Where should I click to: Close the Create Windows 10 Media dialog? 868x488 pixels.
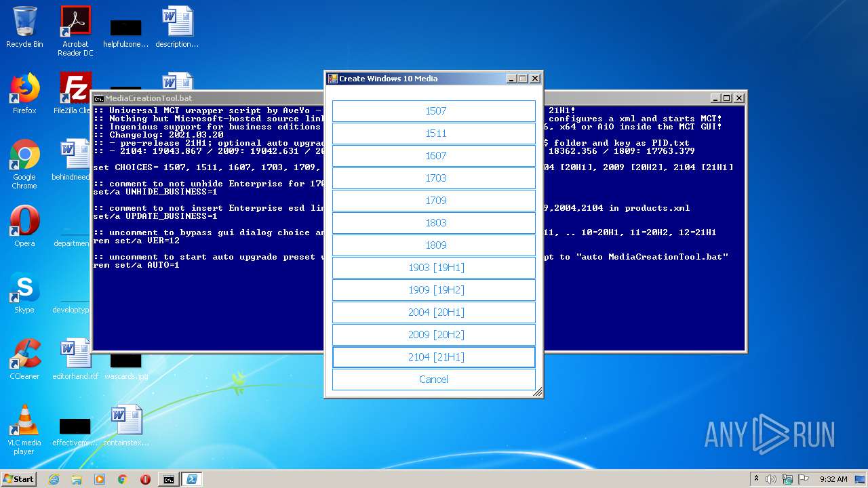(535, 79)
